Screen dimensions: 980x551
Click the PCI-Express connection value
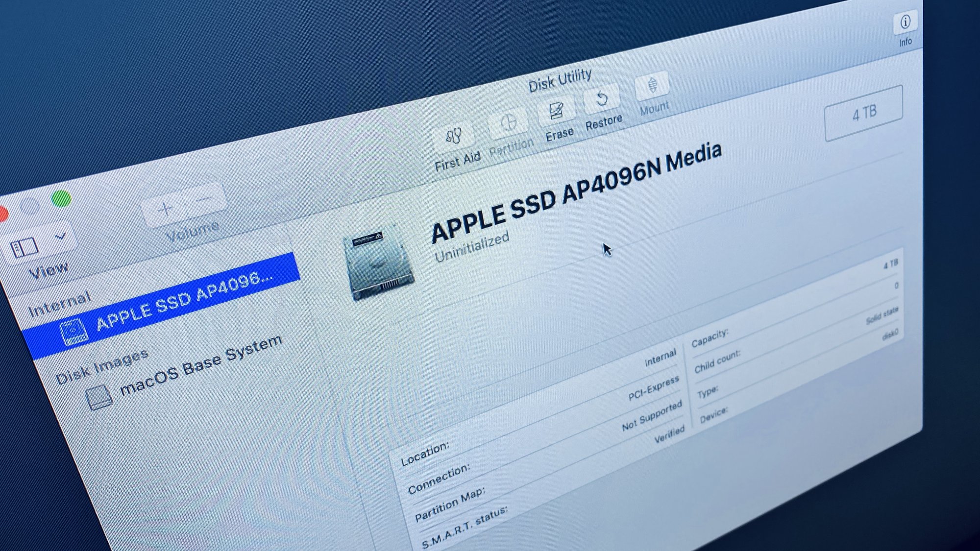(654, 388)
